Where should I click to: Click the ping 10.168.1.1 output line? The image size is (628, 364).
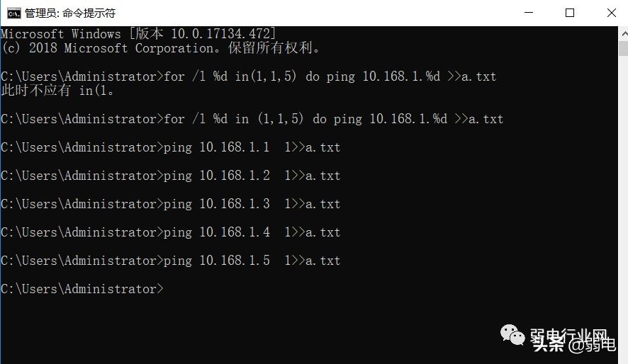click(171, 147)
